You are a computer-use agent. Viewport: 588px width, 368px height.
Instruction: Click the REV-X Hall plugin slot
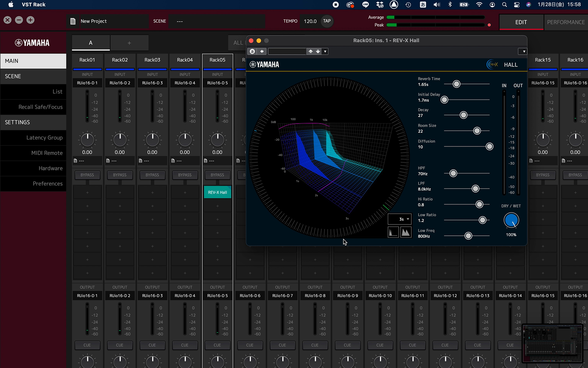[x=217, y=192]
